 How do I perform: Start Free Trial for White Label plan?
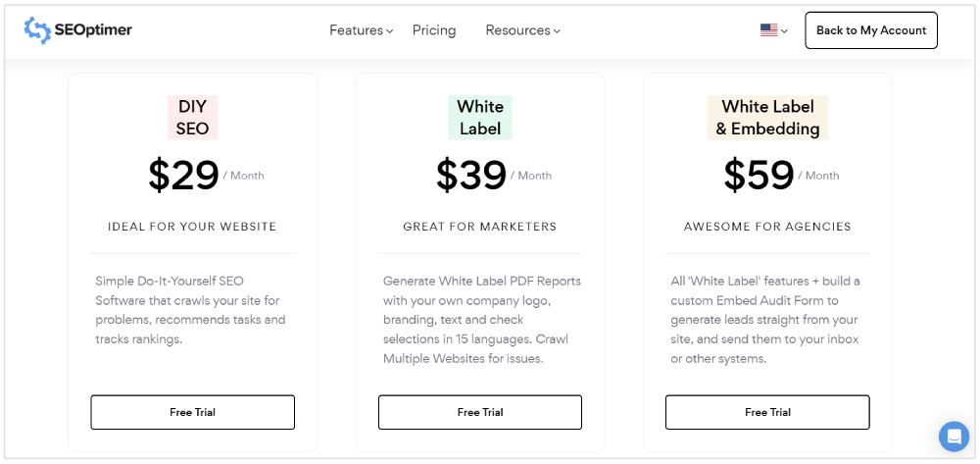tap(480, 412)
